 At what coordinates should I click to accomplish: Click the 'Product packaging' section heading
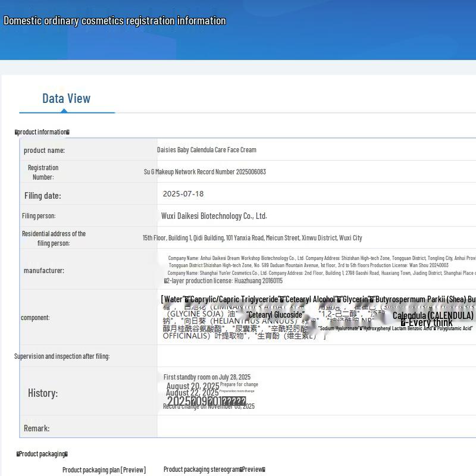coord(42,454)
